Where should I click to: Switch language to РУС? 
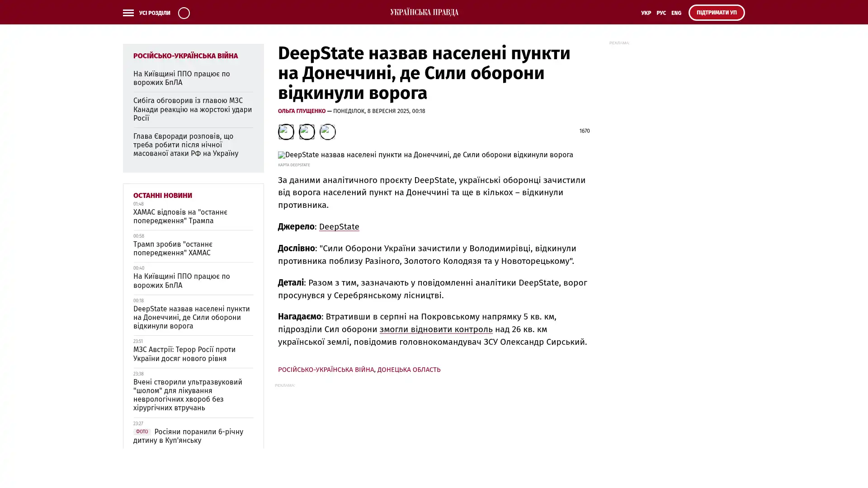(x=661, y=13)
